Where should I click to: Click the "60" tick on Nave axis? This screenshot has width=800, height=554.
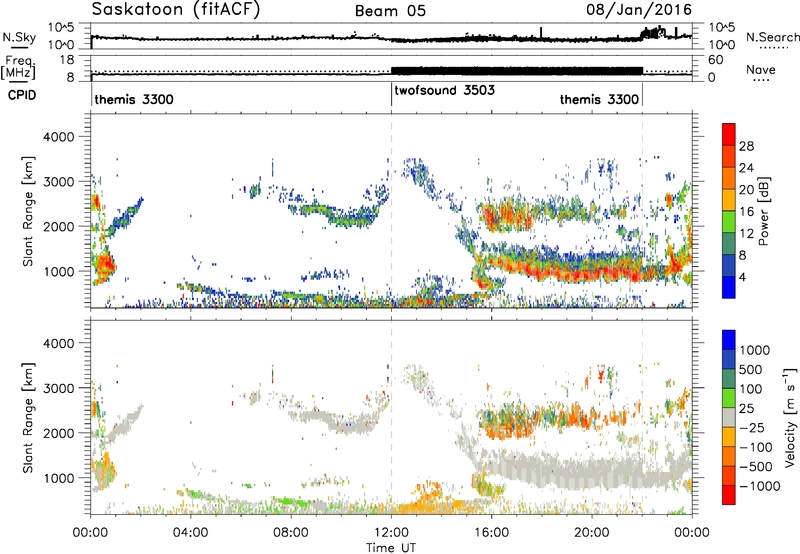pyautogui.click(x=716, y=60)
